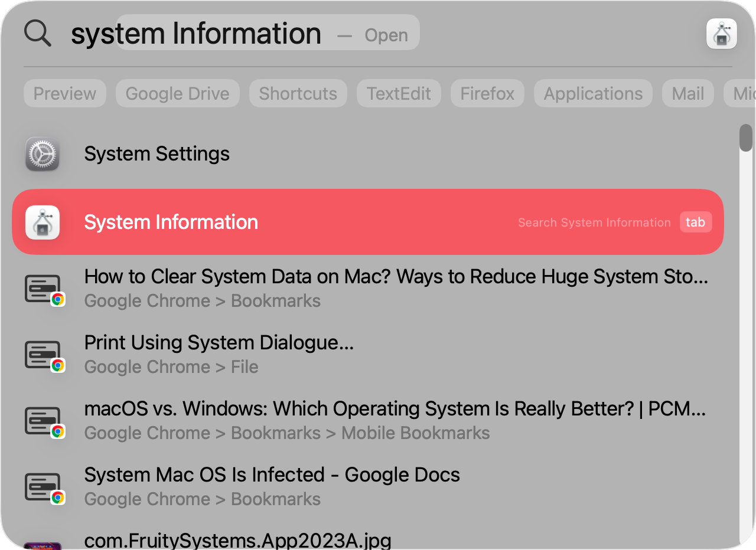Screen dimensions: 756x550
Task: Open the Shortcuts filter dropdown chip
Action: pos(298,93)
